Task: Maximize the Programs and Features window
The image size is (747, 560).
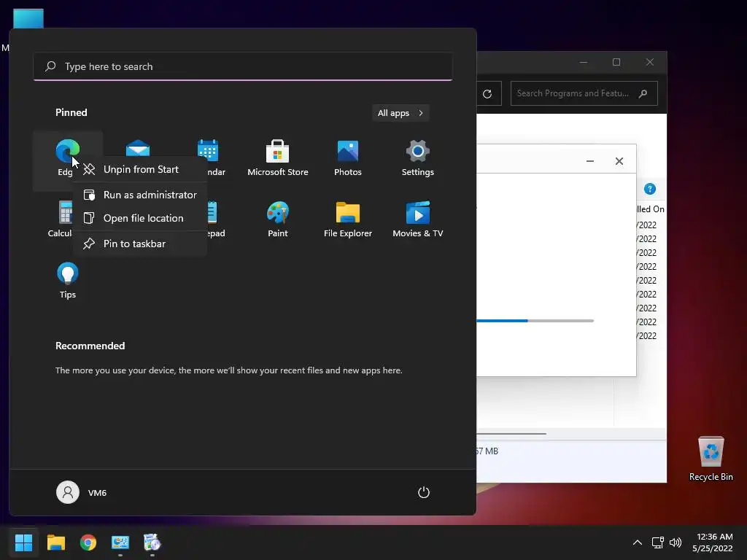Action: (616, 62)
